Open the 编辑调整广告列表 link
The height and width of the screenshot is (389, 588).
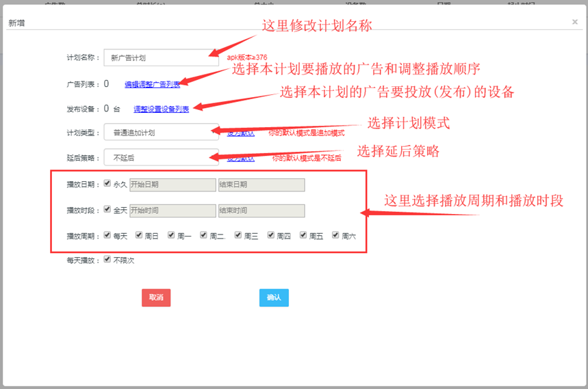pyautogui.click(x=152, y=84)
